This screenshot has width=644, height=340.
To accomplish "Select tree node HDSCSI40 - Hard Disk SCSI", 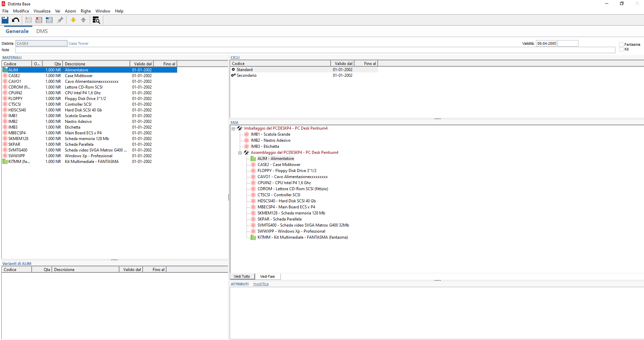I will pyautogui.click(x=287, y=201).
